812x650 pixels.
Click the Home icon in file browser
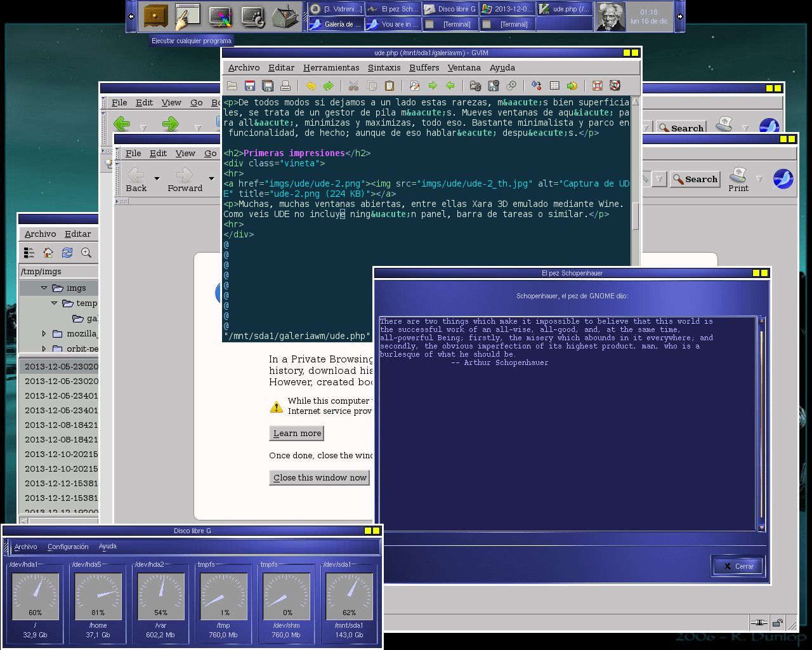(48, 253)
